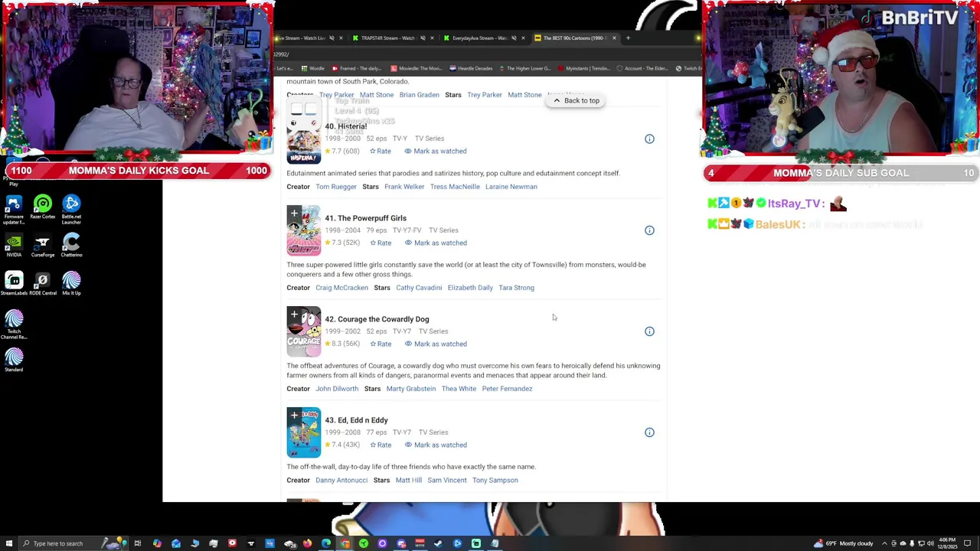The image size is (980, 551).
Task: Open Courage the Cowardly Dog title link
Action: pyautogui.click(x=377, y=319)
